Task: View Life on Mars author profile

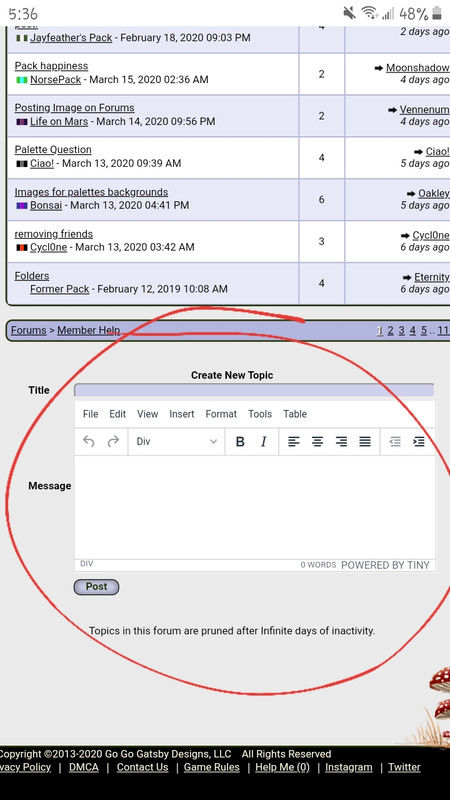Action: tap(59, 121)
